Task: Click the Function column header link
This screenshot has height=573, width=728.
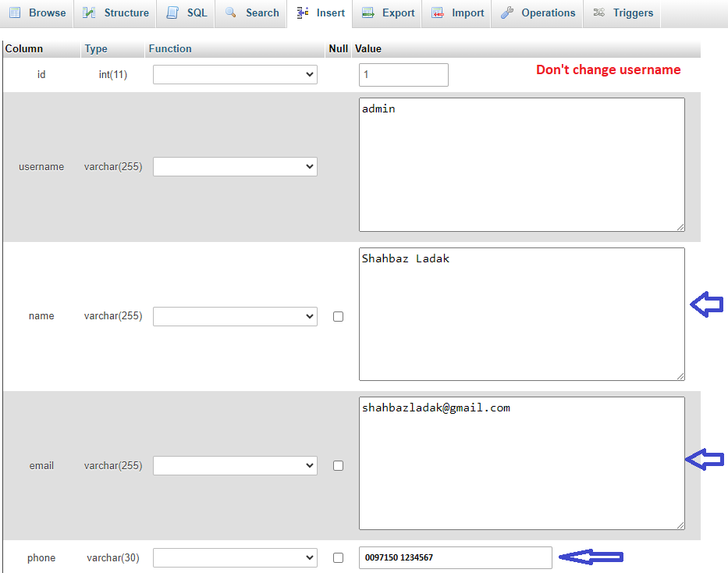Action: pyautogui.click(x=170, y=48)
